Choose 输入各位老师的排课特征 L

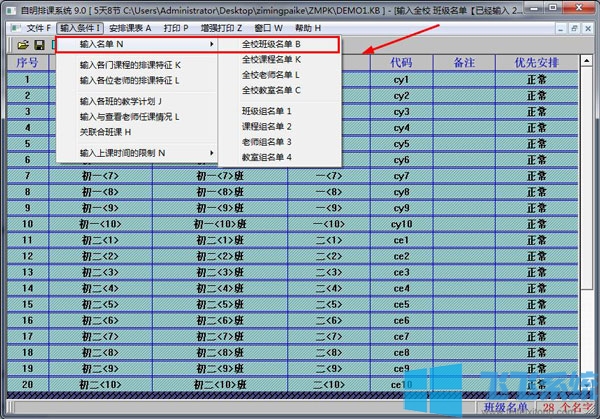[137, 80]
